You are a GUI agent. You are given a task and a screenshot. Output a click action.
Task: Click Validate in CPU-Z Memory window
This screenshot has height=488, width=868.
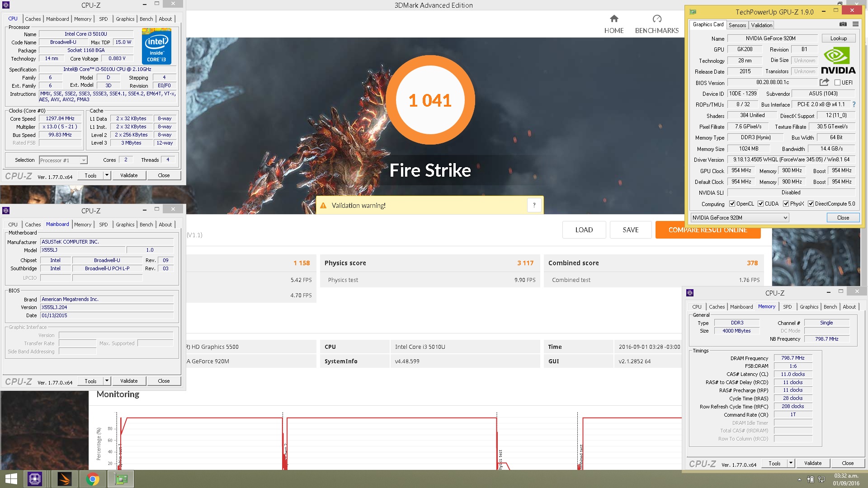pyautogui.click(x=812, y=463)
